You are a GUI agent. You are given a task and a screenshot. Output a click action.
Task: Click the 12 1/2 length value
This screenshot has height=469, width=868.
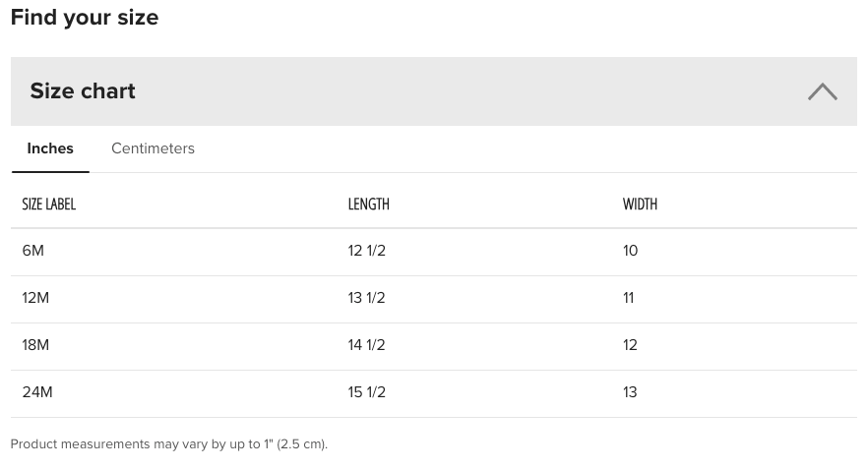pyautogui.click(x=366, y=251)
